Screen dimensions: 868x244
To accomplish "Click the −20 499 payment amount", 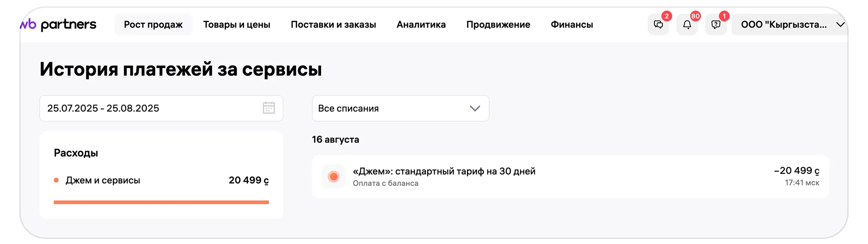I will tap(797, 171).
